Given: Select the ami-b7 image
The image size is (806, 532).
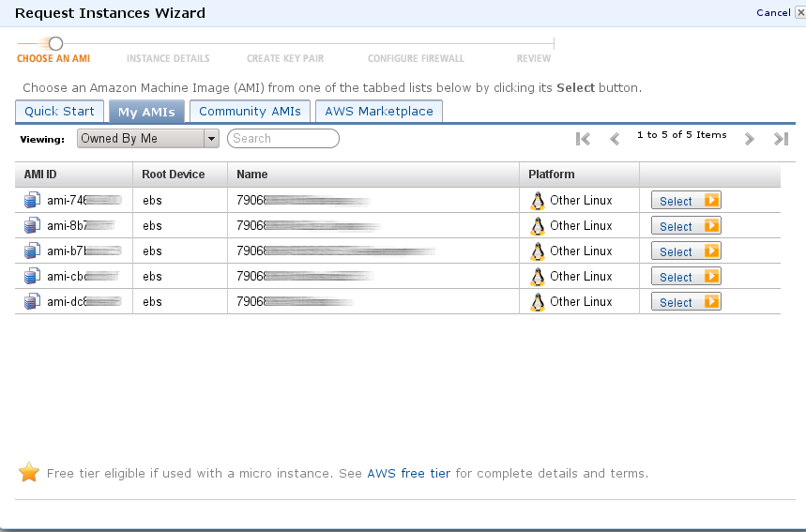Looking at the screenshot, I should coord(686,251).
